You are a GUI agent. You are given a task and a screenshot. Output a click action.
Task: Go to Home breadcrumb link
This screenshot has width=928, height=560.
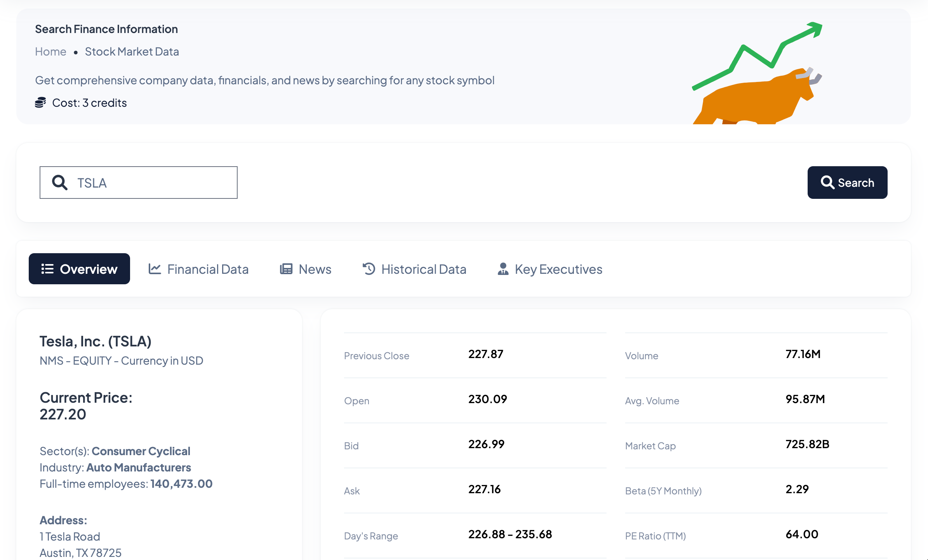coord(50,52)
